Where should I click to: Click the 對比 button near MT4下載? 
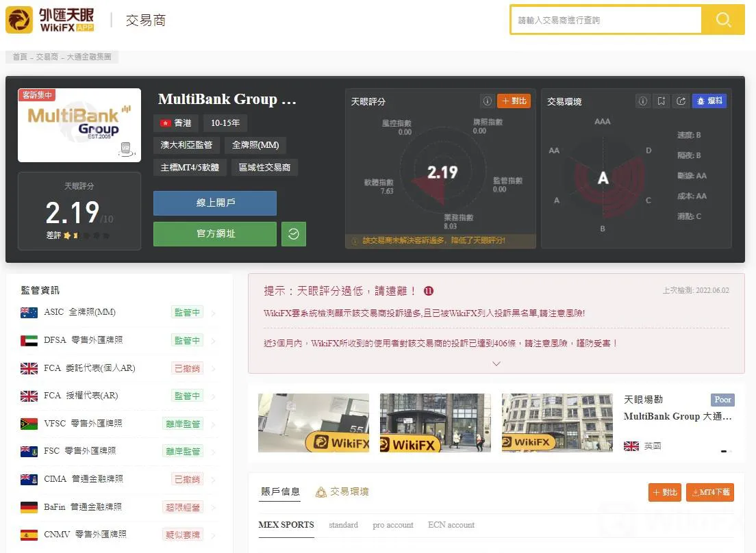[664, 492]
